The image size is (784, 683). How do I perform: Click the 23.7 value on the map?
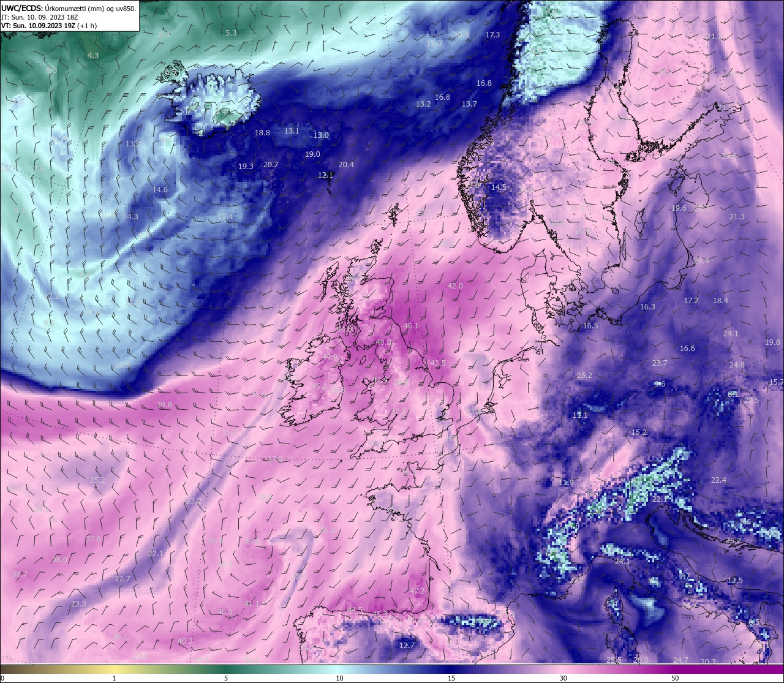(660, 363)
